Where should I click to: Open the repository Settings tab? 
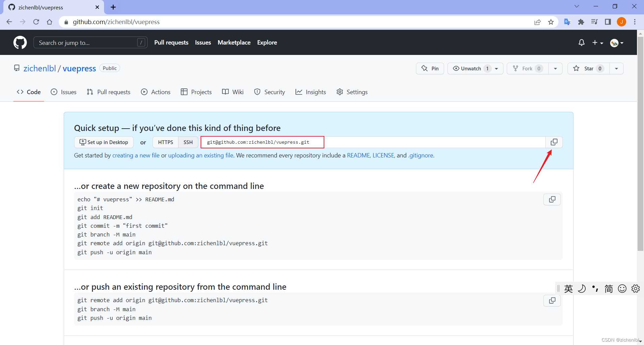[352, 92]
